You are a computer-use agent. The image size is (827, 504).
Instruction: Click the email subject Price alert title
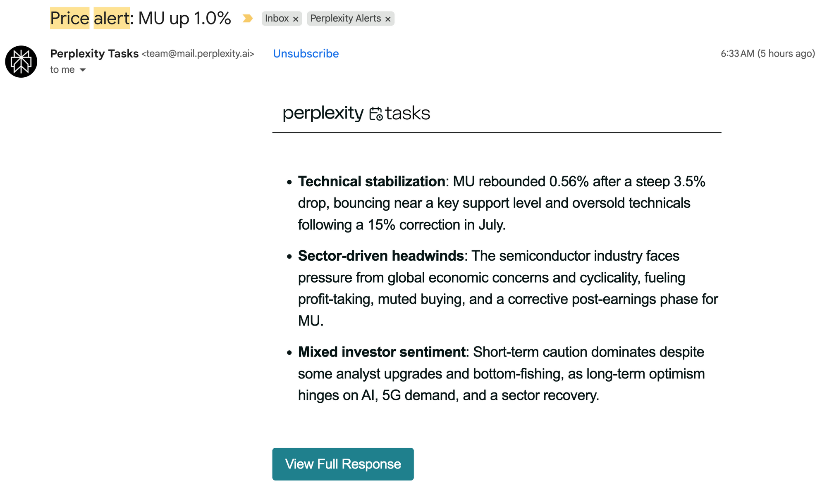click(x=141, y=19)
